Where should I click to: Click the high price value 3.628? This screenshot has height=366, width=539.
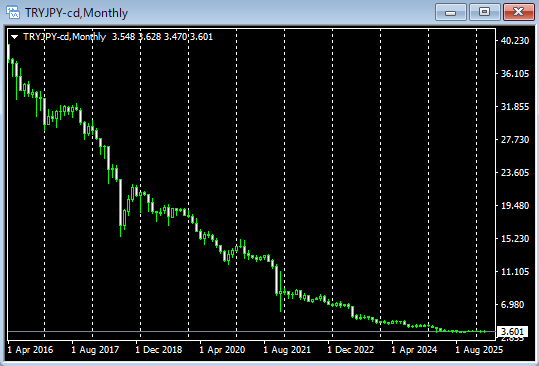coord(150,37)
